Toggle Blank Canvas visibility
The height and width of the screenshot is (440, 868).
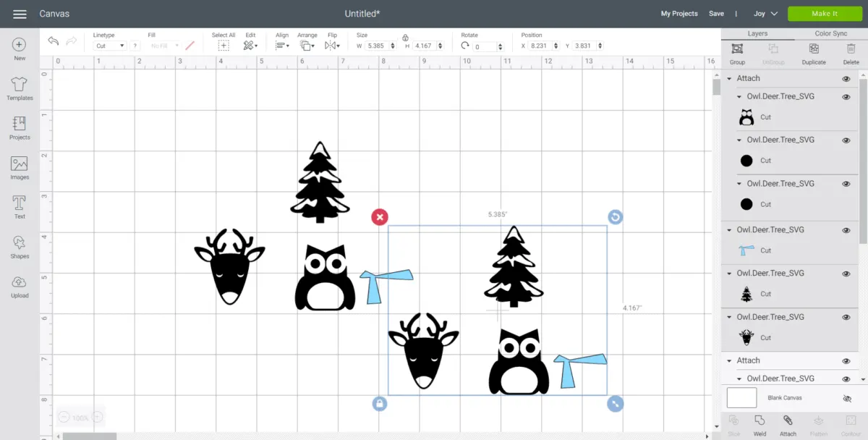848,398
